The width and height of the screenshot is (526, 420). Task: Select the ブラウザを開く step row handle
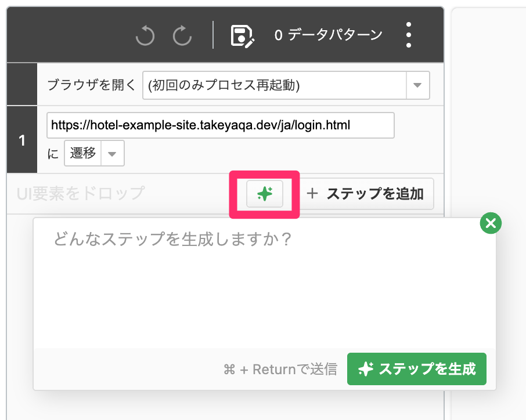pos(22,84)
